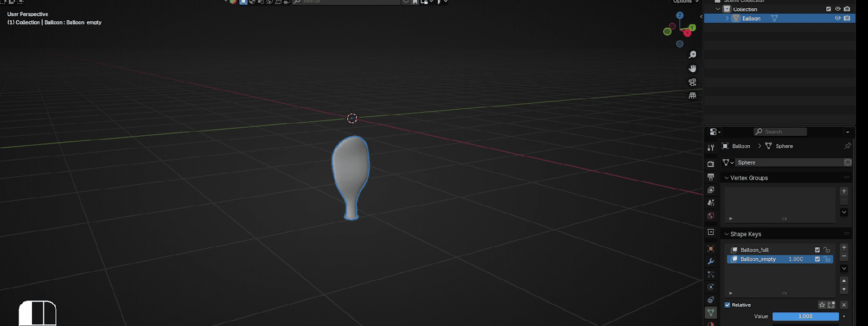Toggle the camera view icon

click(x=692, y=82)
